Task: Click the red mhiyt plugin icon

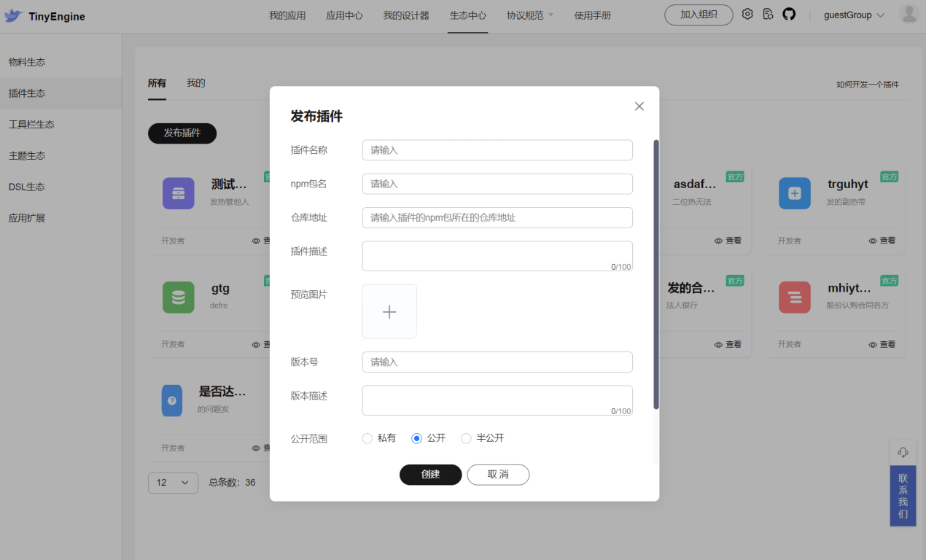Action: point(794,297)
